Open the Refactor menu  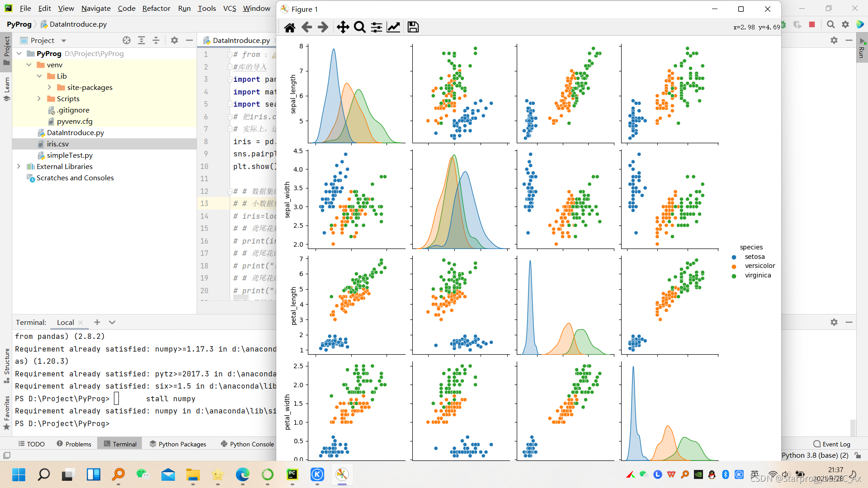pos(156,8)
